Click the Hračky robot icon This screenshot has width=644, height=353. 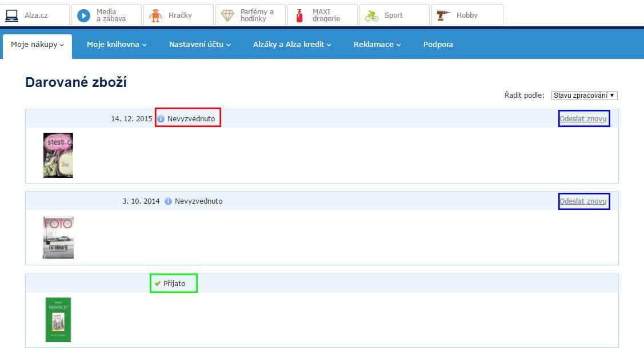(155, 15)
